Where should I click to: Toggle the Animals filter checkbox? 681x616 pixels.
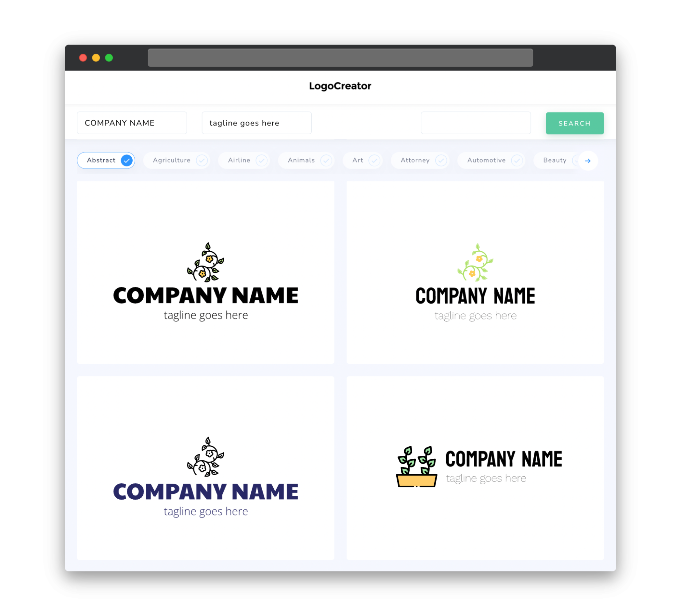point(326,160)
